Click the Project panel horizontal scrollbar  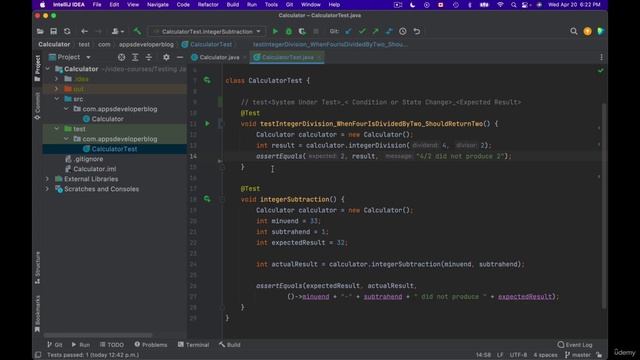coord(98,335)
